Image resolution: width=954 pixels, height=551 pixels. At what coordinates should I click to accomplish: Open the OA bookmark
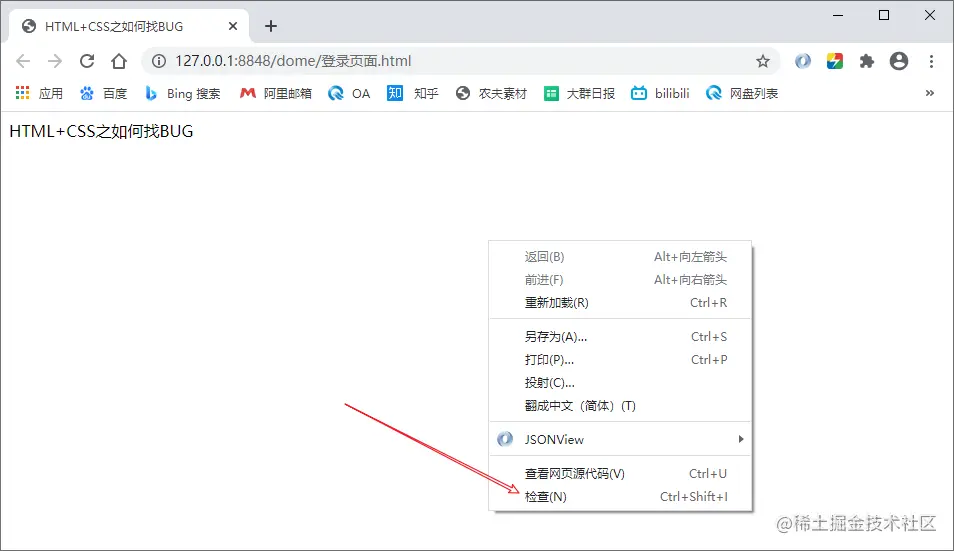coord(349,93)
